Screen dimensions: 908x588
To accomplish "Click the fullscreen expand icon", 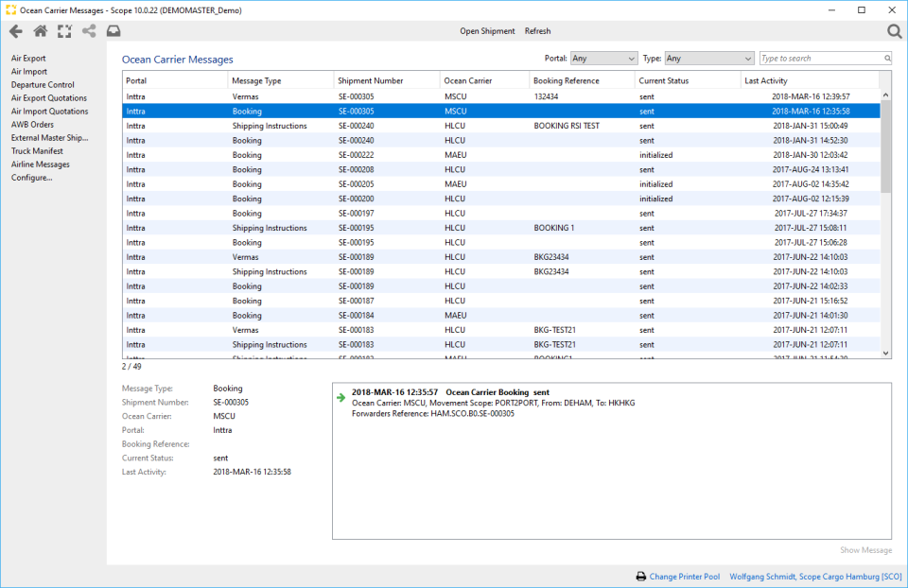I will [64, 31].
